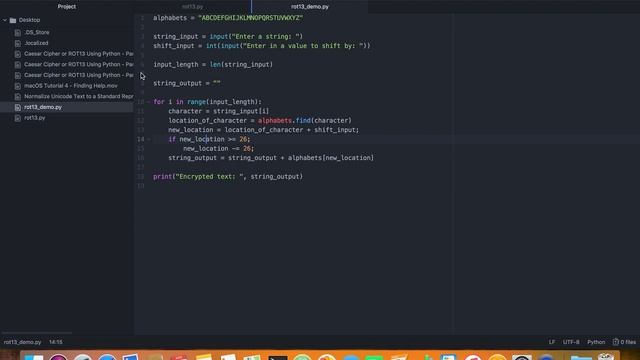Screen dimensions: 640x360
Task: Select the .localized file in tree
Action: tap(36, 43)
